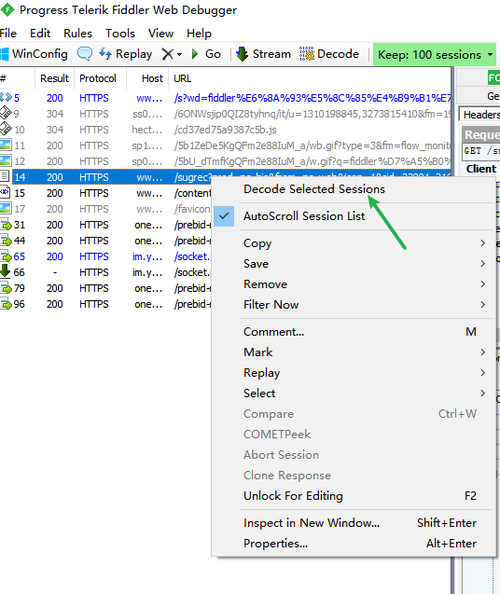Click the Fiddler application title icon

point(7,9)
